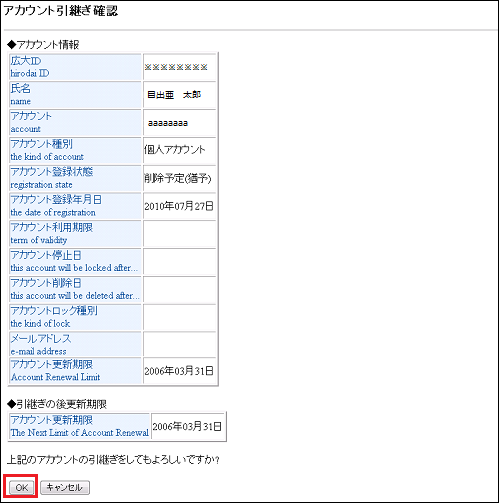
Task: Click The Next Limit of Account Renewal label
Action: coord(80,433)
